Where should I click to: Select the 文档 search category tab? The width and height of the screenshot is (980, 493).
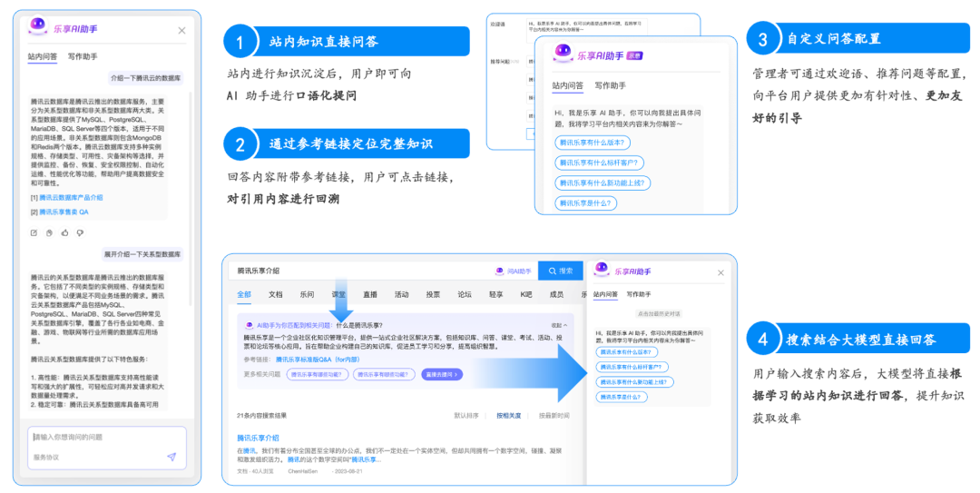click(276, 295)
